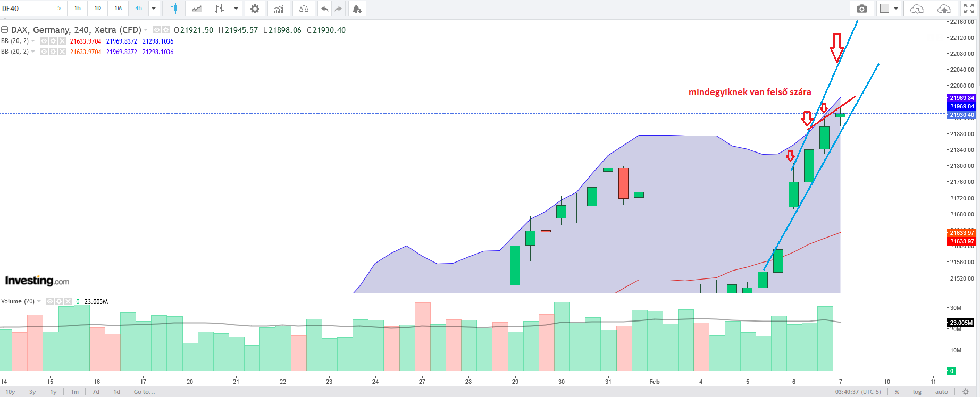Screen dimensions: 980x397
Task: Expand the time interval dropdown next to 4h
Action: 154,9
